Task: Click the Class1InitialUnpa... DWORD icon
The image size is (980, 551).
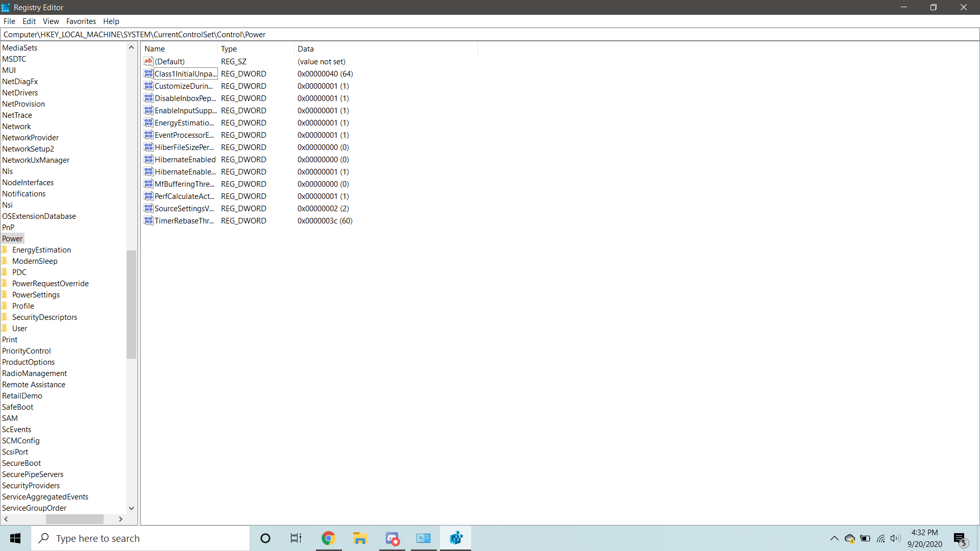Action: (149, 73)
